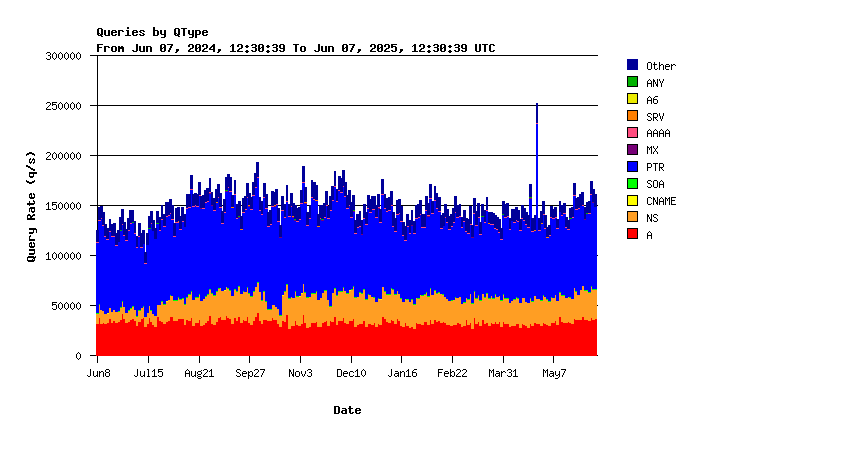Click the 250000 y-axis value
Viewport: 850px width, 450px height.
(63, 106)
